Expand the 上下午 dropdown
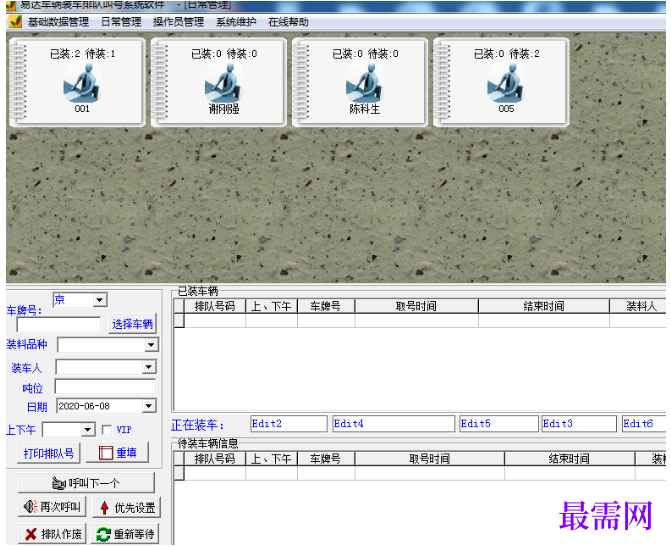 (x=88, y=429)
